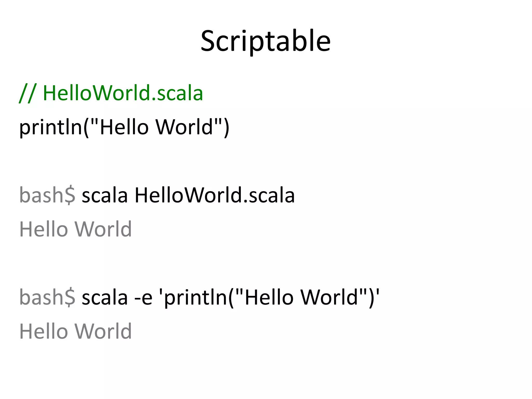Click the last gray "Hello World" output line
This screenshot has width=532, height=399.
tap(76, 331)
